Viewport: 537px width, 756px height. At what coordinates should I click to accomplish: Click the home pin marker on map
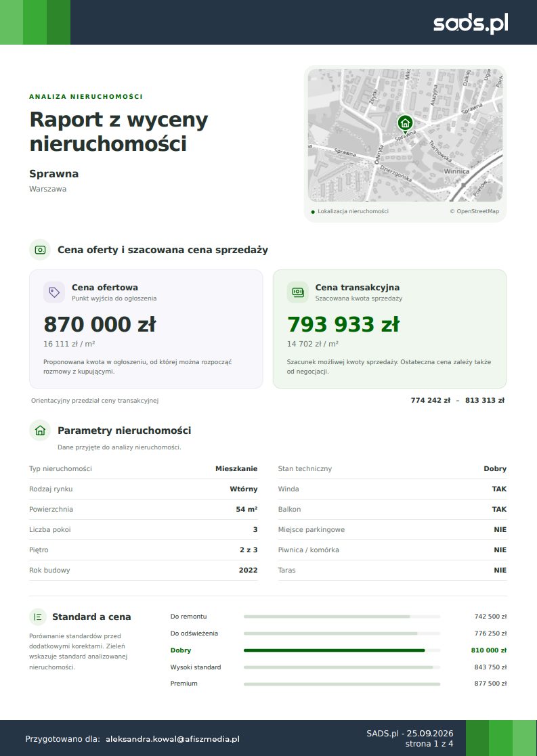click(405, 124)
